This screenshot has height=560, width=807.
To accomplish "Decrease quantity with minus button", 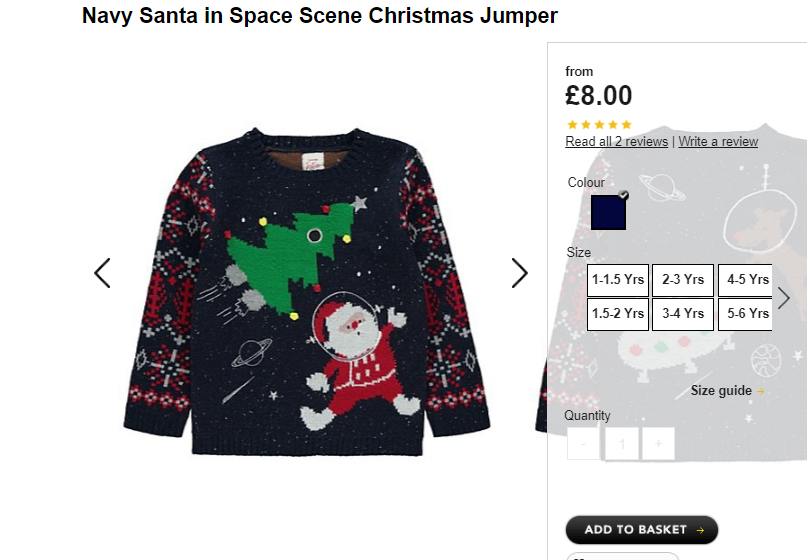I will (583, 444).
